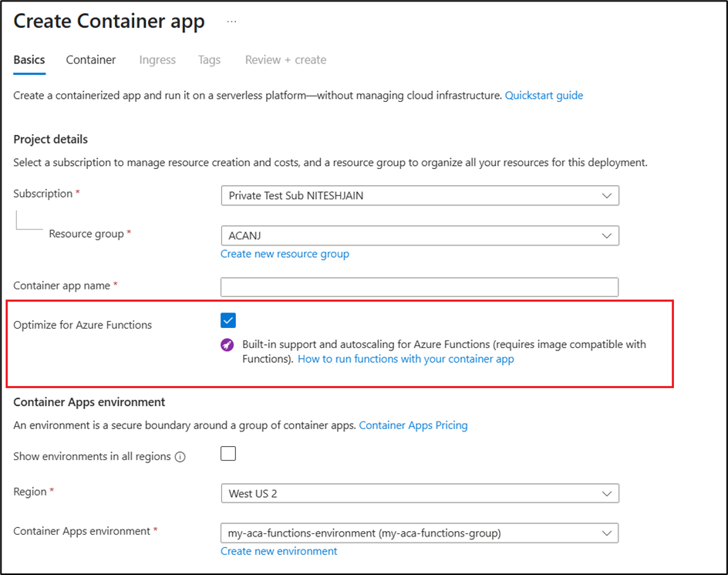Open How to run functions link
This screenshot has width=728, height=575.
406,359
